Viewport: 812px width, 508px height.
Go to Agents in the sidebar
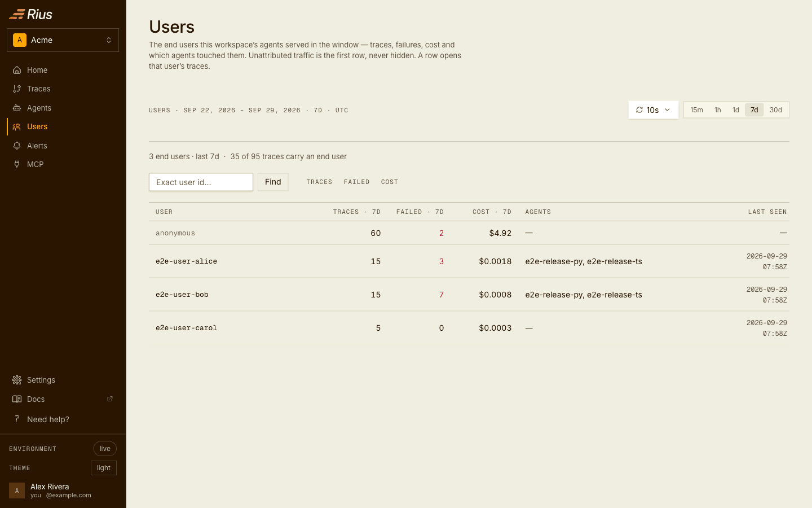[63, 108]
